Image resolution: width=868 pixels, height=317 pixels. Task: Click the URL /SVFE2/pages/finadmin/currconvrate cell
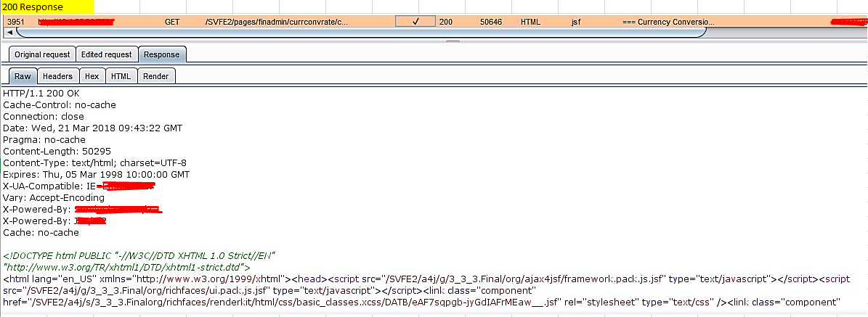(x=277, y=22)
